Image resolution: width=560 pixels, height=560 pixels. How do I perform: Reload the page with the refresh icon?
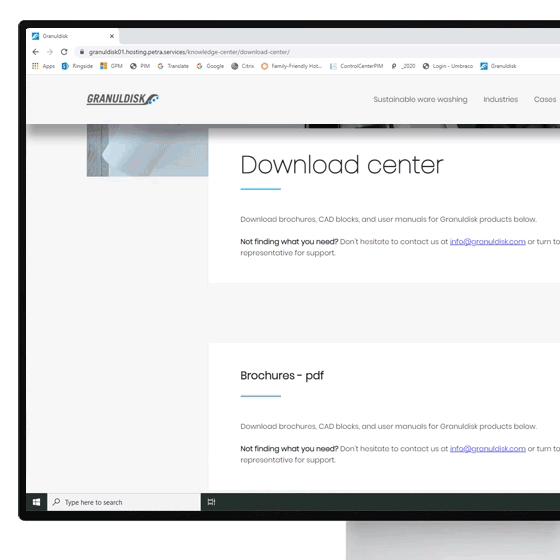click(x=64, y=52)
